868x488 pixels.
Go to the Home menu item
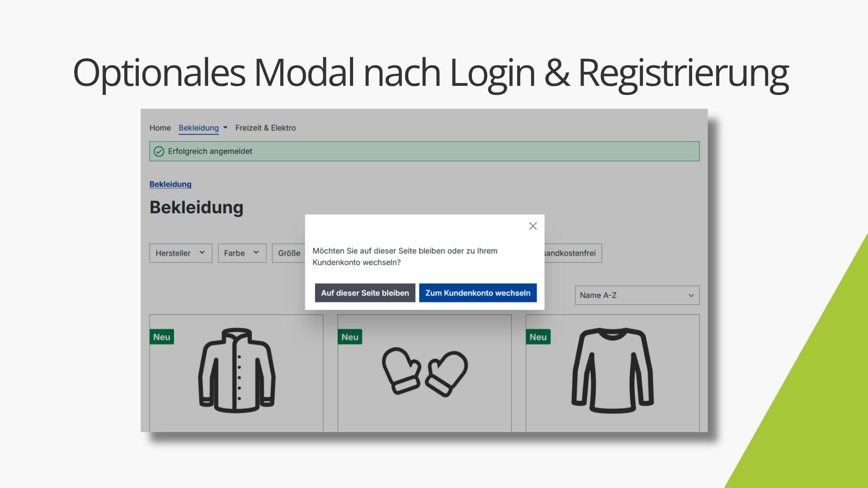160,128
